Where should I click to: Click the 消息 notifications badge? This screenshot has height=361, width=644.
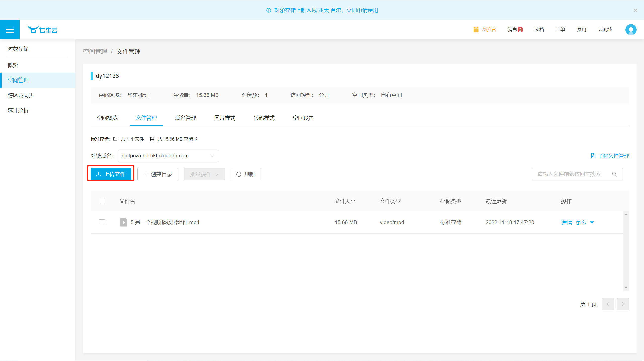pyautogui.click(x=520, y=30)
